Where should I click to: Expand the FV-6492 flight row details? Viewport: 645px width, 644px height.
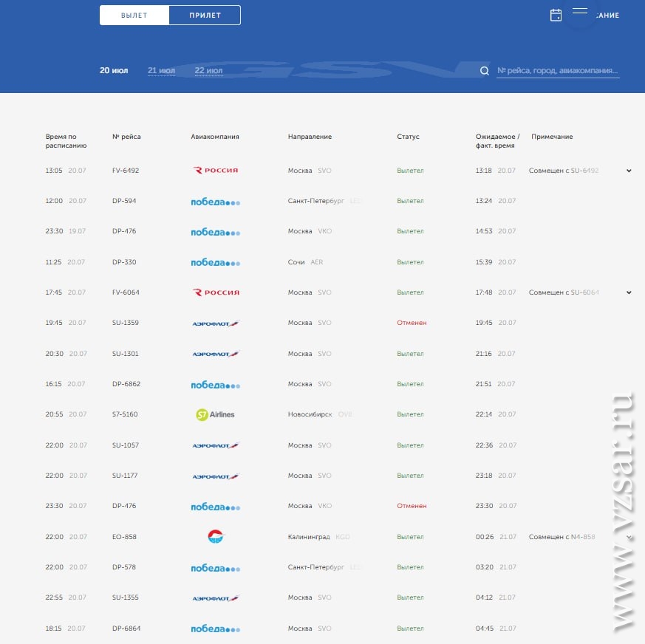click(x=629, y=171)
